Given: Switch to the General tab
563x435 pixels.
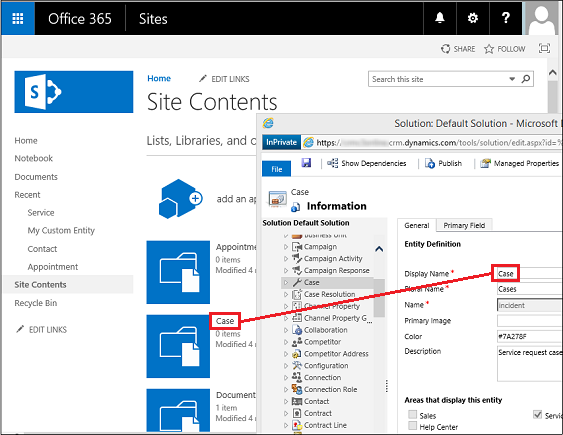Looking at the screenshot, I should (417, 225).
